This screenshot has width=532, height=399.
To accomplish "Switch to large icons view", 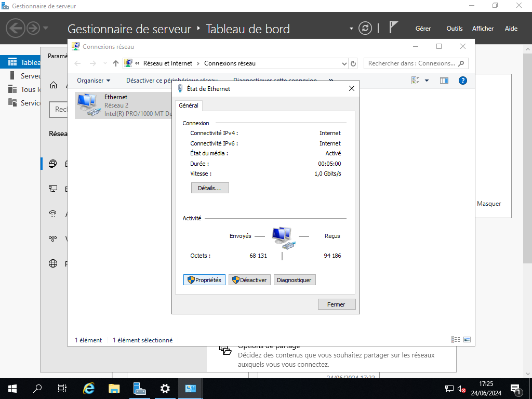I will (467, 340).
